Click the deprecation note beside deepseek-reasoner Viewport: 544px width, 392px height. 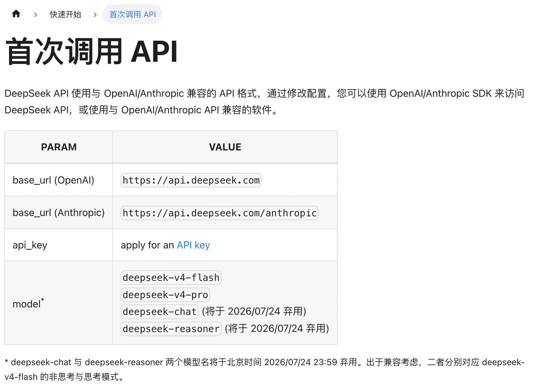click(x=277, y=329)
